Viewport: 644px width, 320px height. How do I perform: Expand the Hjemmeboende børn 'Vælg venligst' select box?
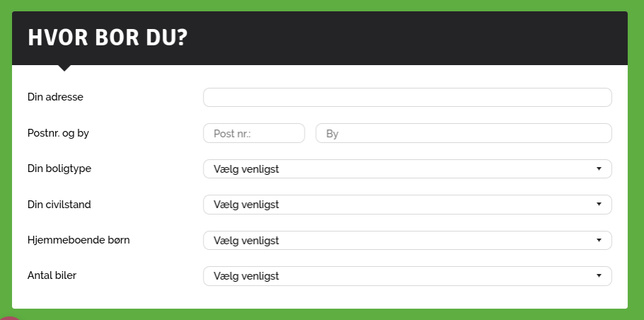click(407, 241)
